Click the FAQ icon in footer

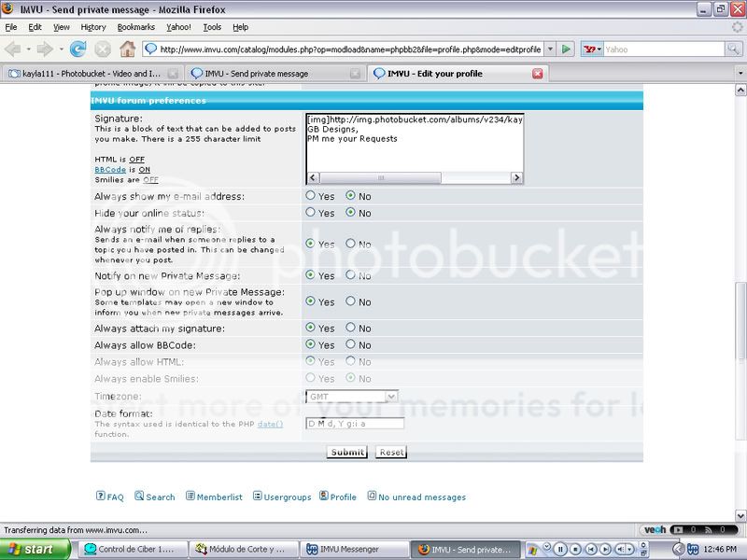(x=100, y=497)
